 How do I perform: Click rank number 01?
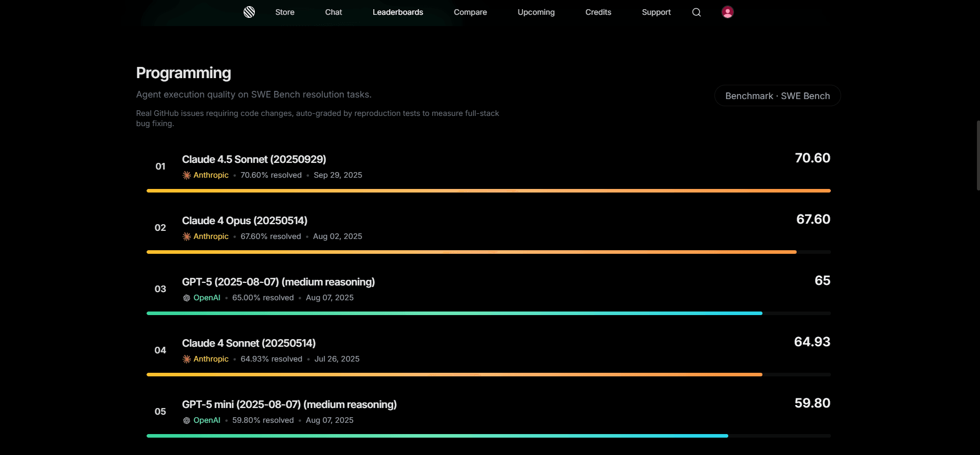point(160,166)
